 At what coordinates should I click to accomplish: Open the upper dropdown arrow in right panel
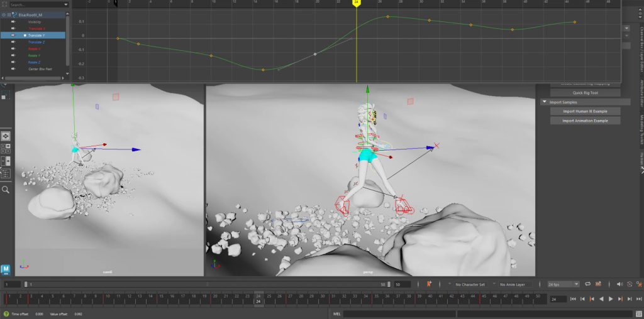click(x=627, y=28)
